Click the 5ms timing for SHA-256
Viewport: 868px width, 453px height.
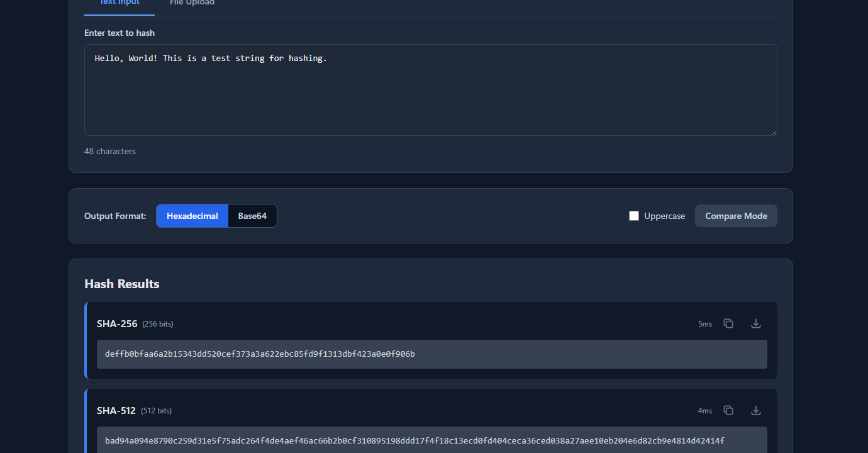[705, 324]
